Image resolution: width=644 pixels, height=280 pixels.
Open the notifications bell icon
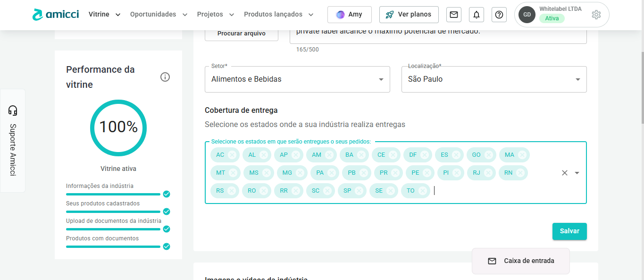(x=476, y=15)
